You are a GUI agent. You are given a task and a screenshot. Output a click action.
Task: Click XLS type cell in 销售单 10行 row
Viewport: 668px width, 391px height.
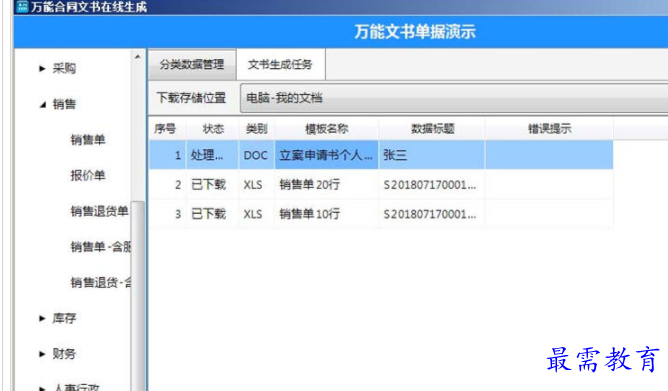coord(256,214)
